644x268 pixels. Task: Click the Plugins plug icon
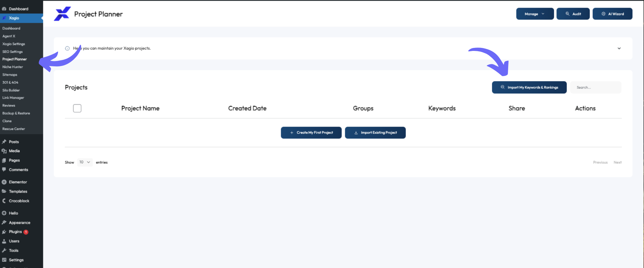click(x=4, y=232)
